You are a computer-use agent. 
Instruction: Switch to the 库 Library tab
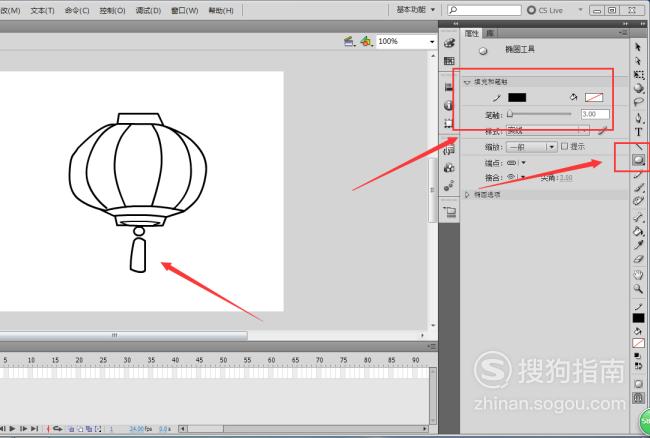pyautogui.click(x=490, y=34)
